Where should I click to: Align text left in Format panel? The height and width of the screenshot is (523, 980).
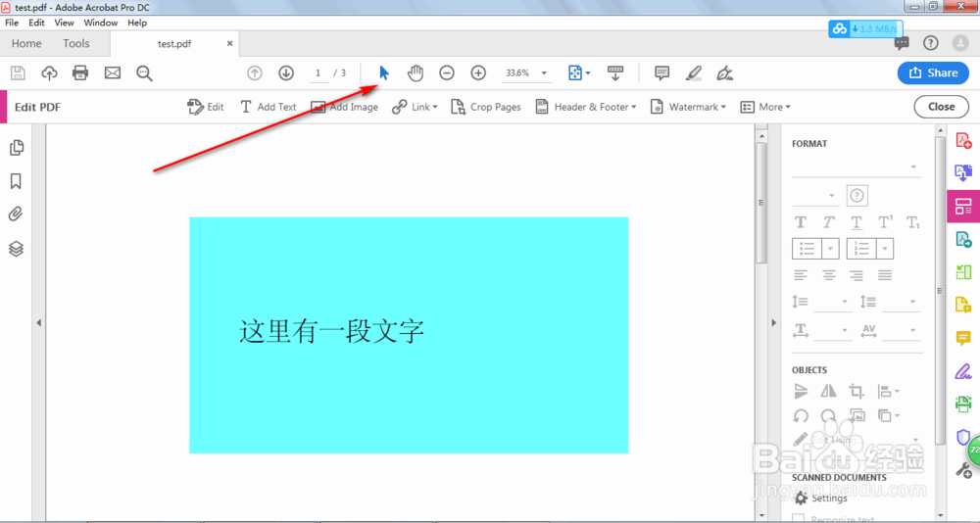click(x=801, y=275)
